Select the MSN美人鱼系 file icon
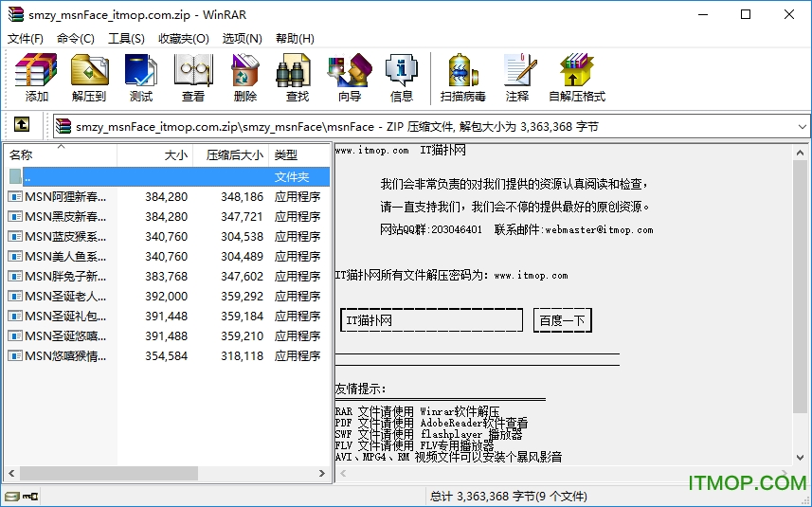Image resolution: width=812 pixels, height=507 pixels. 15,257
